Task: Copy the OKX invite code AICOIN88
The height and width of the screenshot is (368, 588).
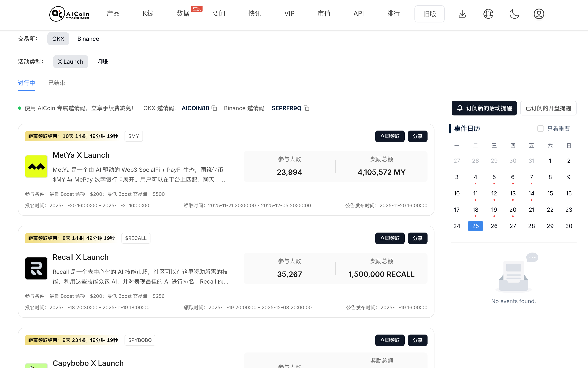Action: pos(214,108)
